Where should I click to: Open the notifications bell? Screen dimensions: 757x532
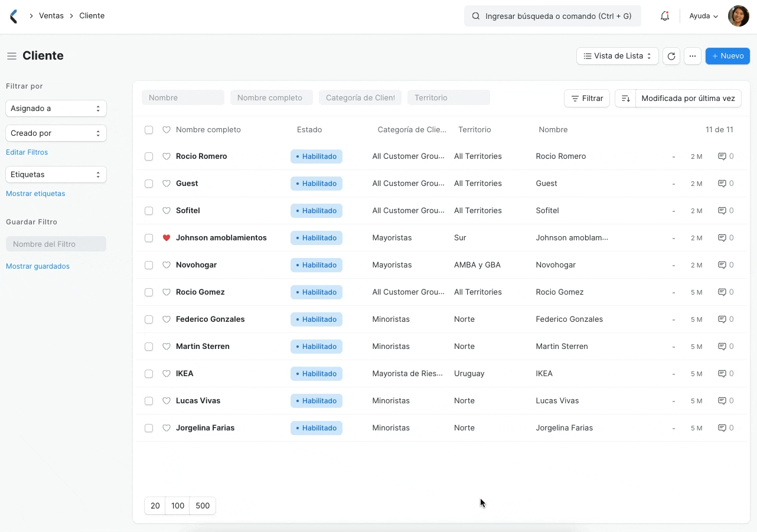coord(665,16)
